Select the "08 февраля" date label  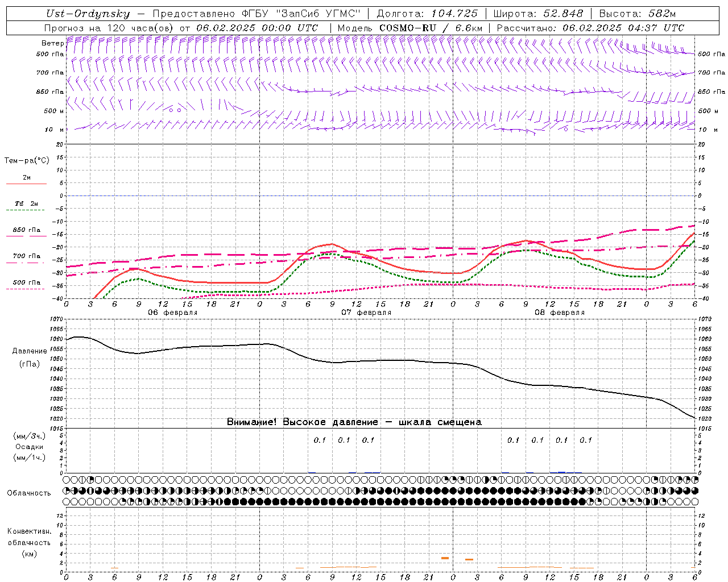click(x=560, y=313)
